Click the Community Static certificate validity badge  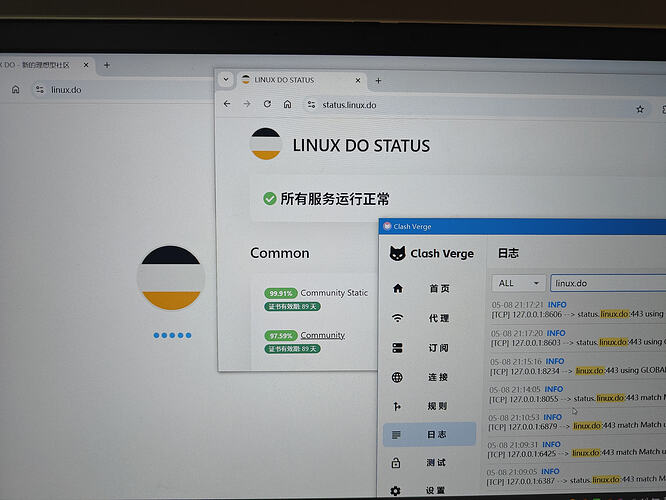click(292, 306)
